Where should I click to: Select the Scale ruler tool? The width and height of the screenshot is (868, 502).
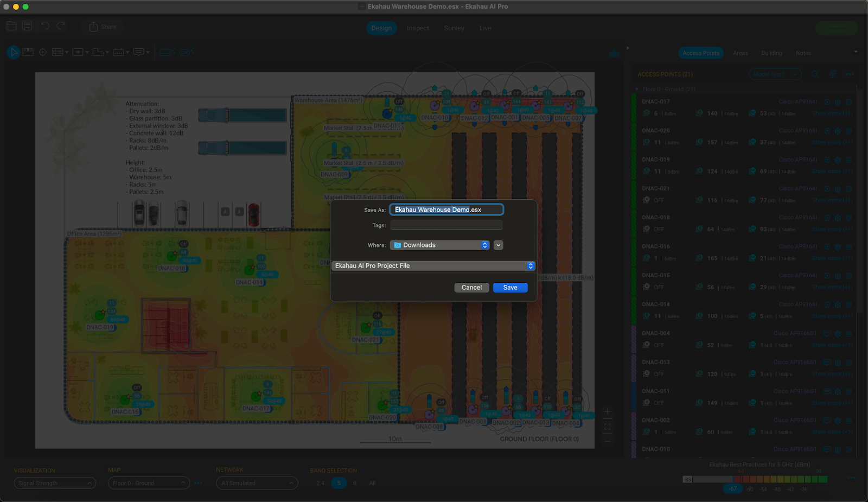pos(28,52)
